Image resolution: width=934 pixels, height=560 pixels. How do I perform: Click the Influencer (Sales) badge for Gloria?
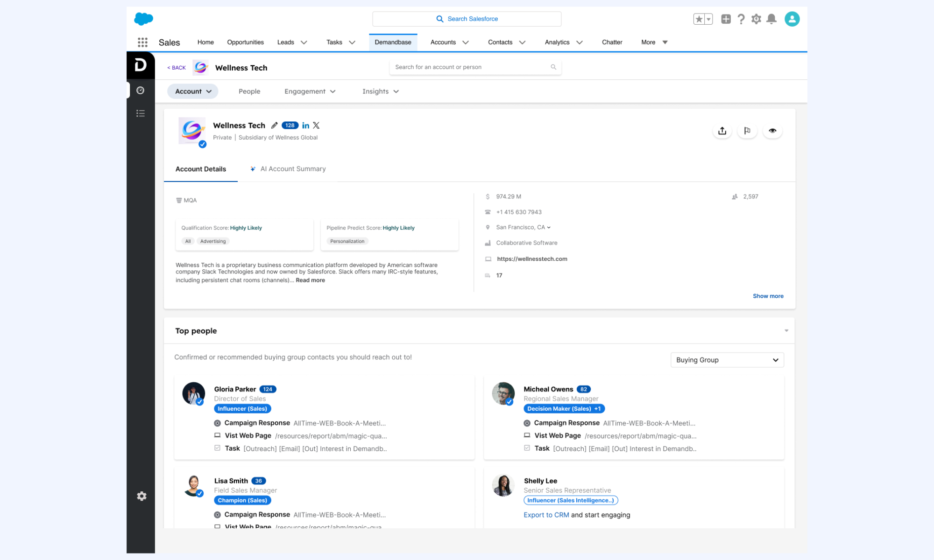[242, 409]
